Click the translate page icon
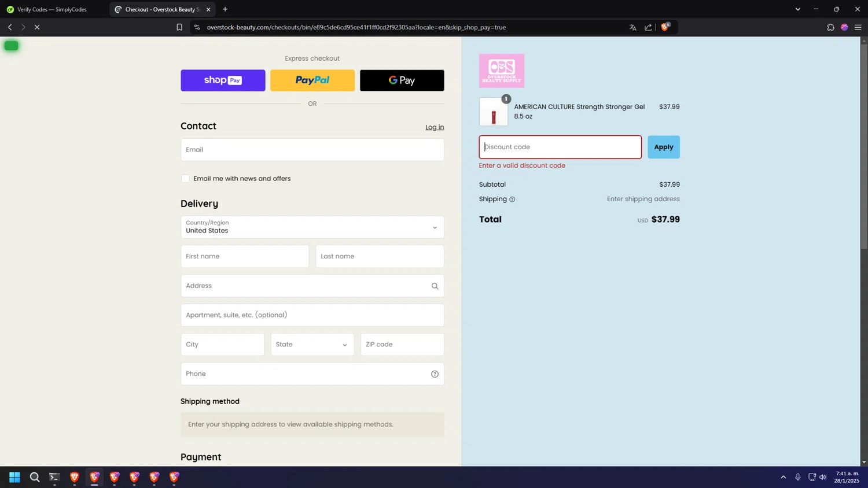The width and height of the screenshot is (868, 488). (x=633, y=27)
